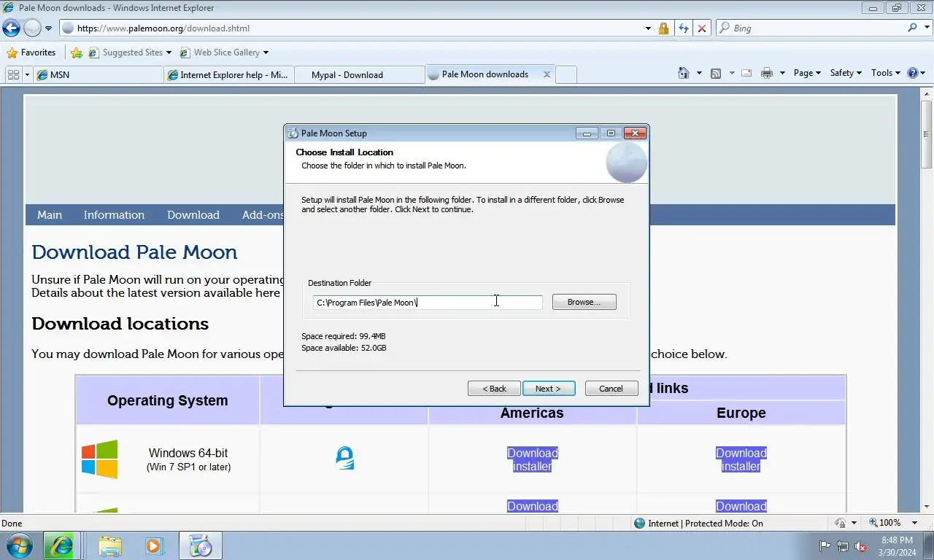
Task: Click the Internet Explorer taskbar icon
Action: click(61, 545)
